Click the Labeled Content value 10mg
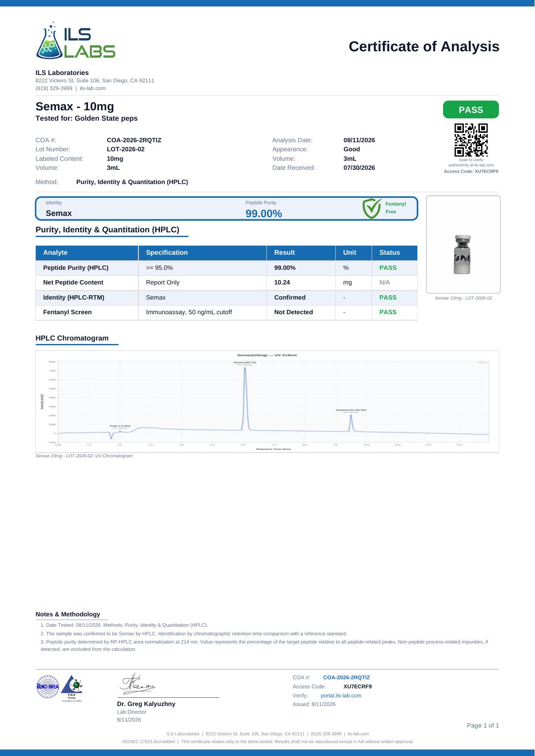This screenshot has height=756, width=535. (115, 159)
